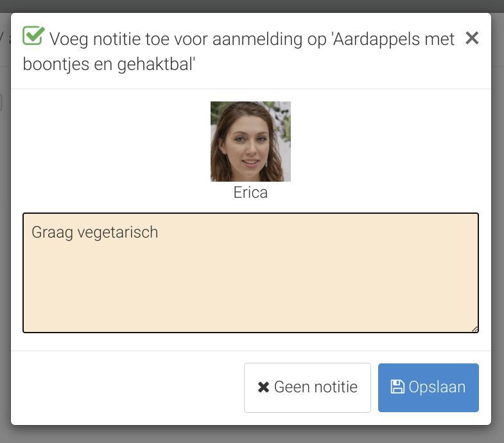Open Erica's profile photo
504x443 pixels.
coord(250,141)
